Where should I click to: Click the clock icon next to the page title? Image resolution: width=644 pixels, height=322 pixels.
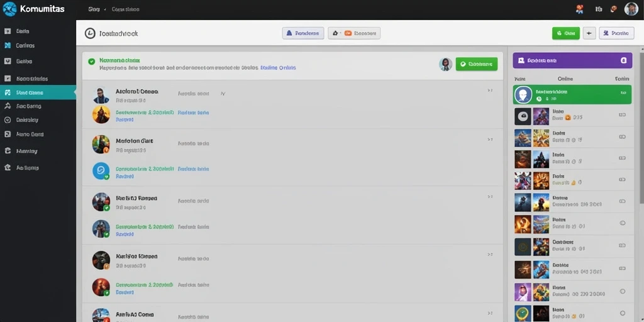click(90, 34)
